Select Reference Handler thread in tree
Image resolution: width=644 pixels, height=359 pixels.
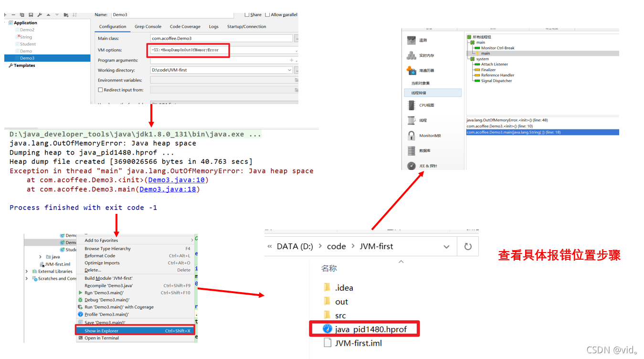coord(497,75)
